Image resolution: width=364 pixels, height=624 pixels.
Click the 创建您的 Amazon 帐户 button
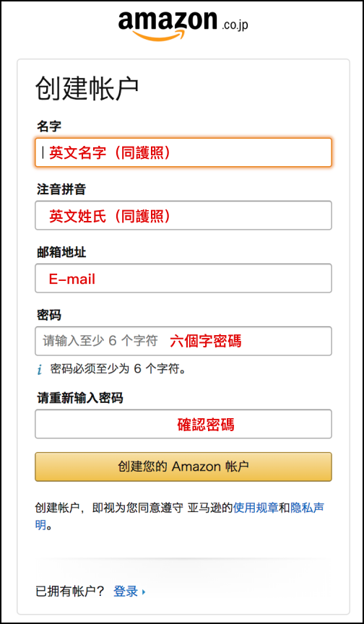pos(183,467)
